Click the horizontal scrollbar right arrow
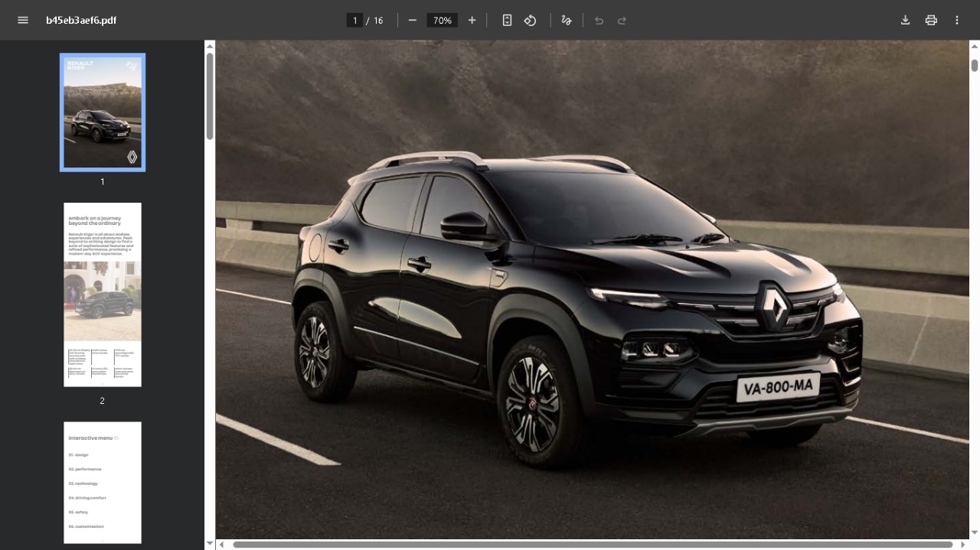 click(x=963, y=545)
